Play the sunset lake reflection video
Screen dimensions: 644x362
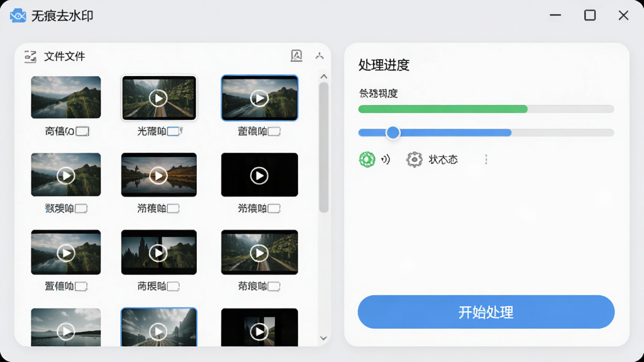pos(158,175)
